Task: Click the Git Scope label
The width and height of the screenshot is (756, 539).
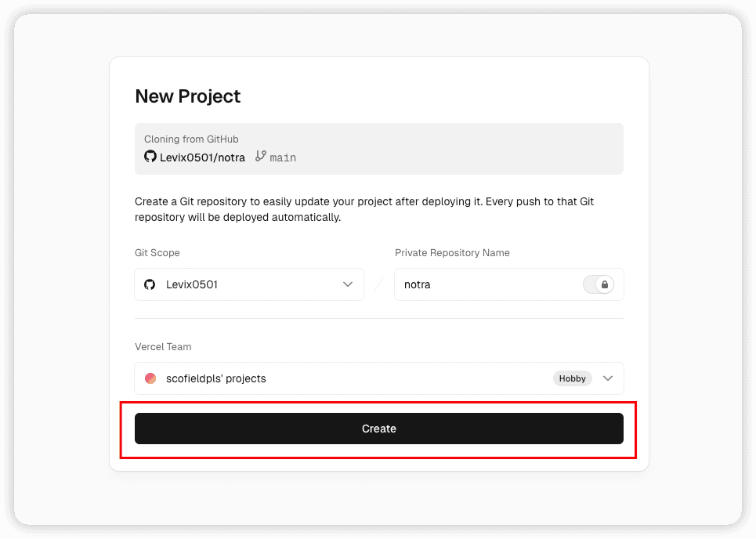Action: [x=157, y=253]
